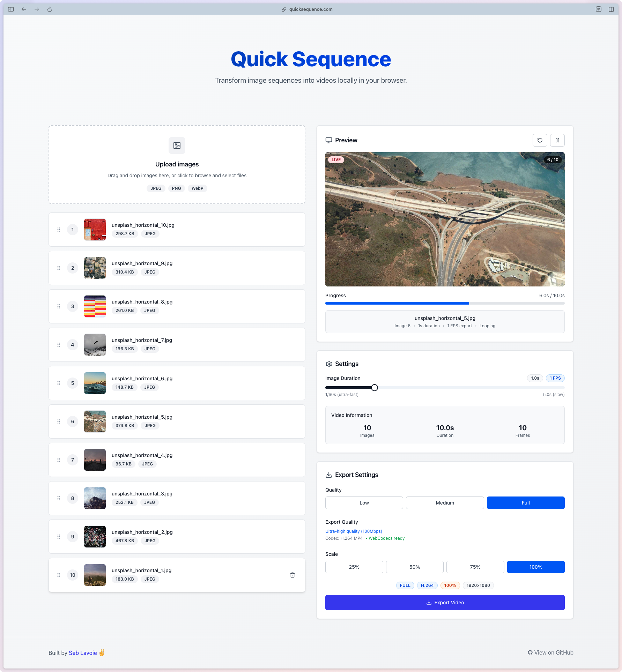This screenshot has height=672, width=622.
Task: Grab drag handle for unsplash_horizontal_9.jpg
Action: pyautogui.click(x=59, y=268)
